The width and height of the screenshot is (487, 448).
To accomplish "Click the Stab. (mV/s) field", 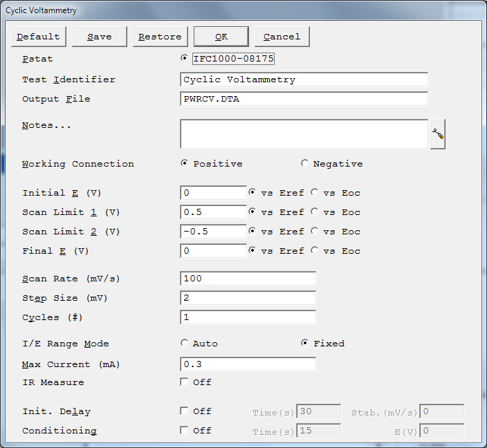I will coord(441,411).
